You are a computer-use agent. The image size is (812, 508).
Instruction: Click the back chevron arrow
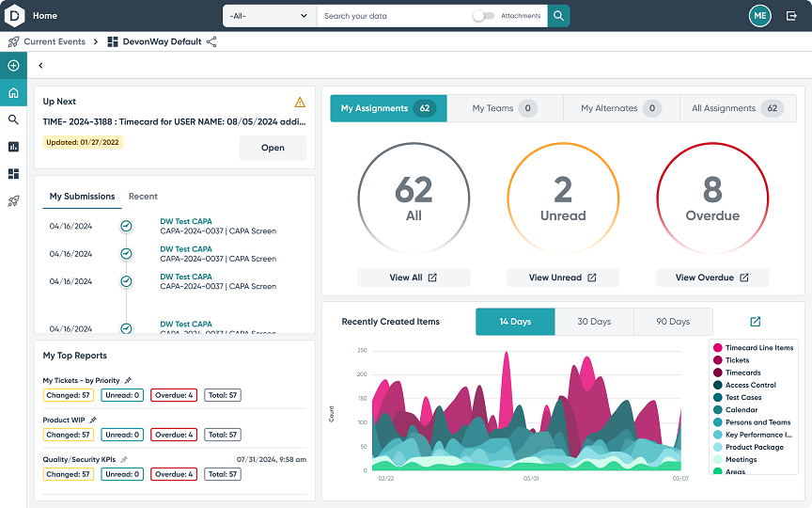coord(40,65)
